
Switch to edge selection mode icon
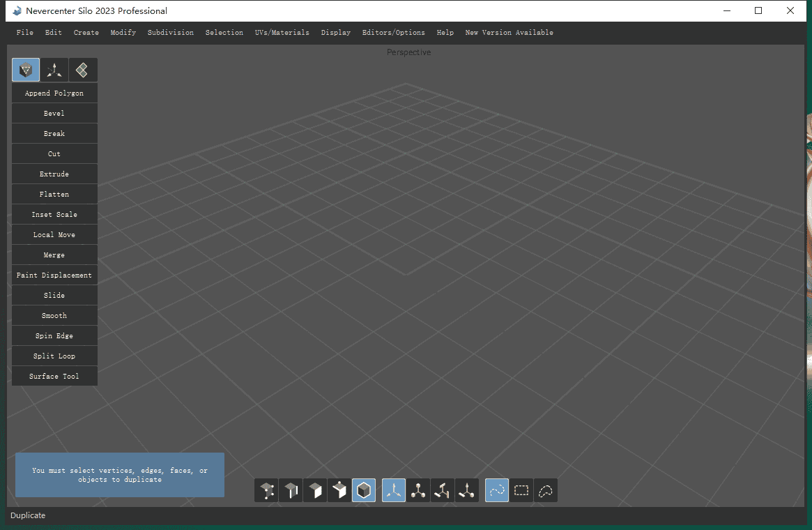coord(291,491)
